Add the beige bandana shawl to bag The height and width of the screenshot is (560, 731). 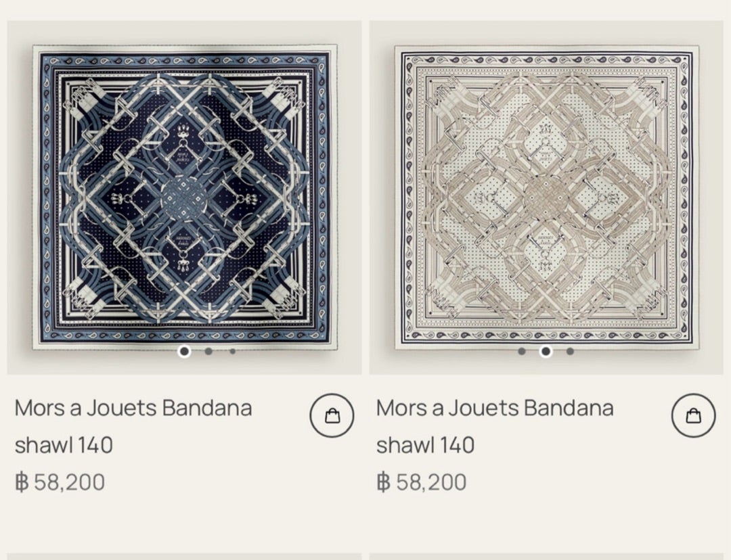point(693,416)
